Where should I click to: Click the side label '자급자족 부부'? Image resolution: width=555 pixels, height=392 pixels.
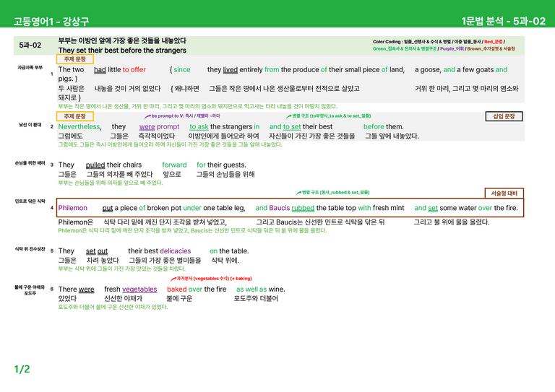(x=30, y=68)
